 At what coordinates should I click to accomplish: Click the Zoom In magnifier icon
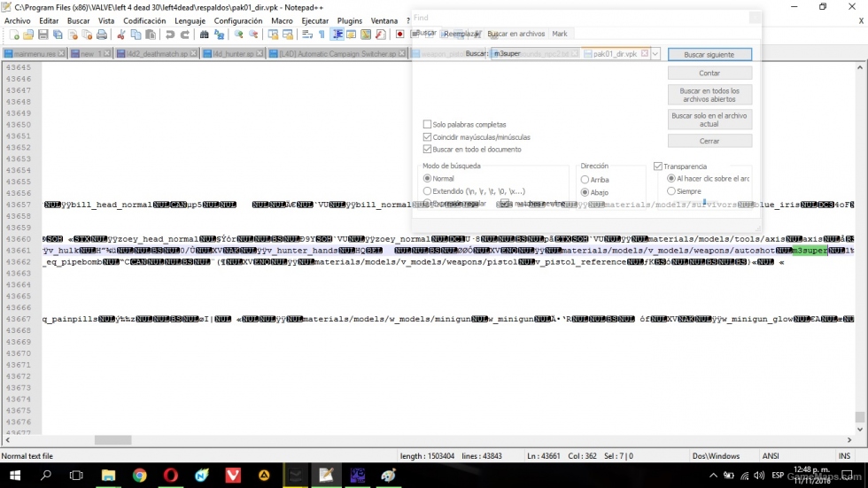[238, 35]
